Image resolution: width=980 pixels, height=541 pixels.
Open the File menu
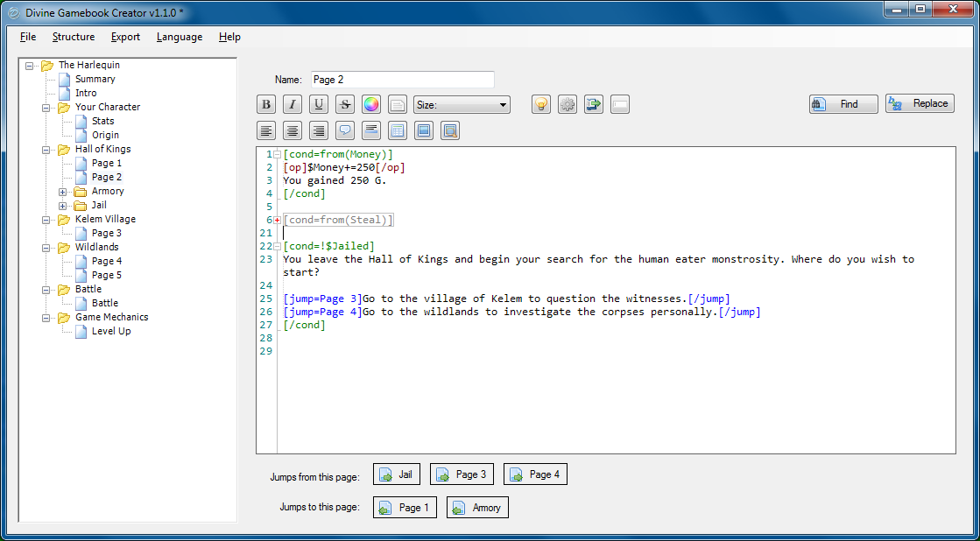[28, 37]
